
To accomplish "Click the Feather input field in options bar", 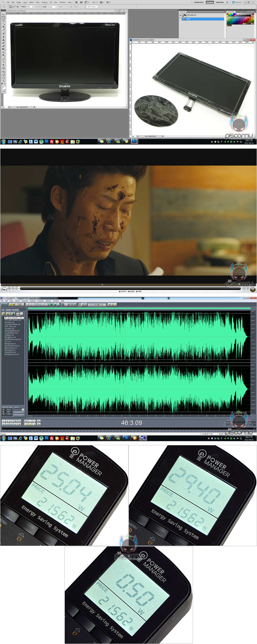I will 29,6.
